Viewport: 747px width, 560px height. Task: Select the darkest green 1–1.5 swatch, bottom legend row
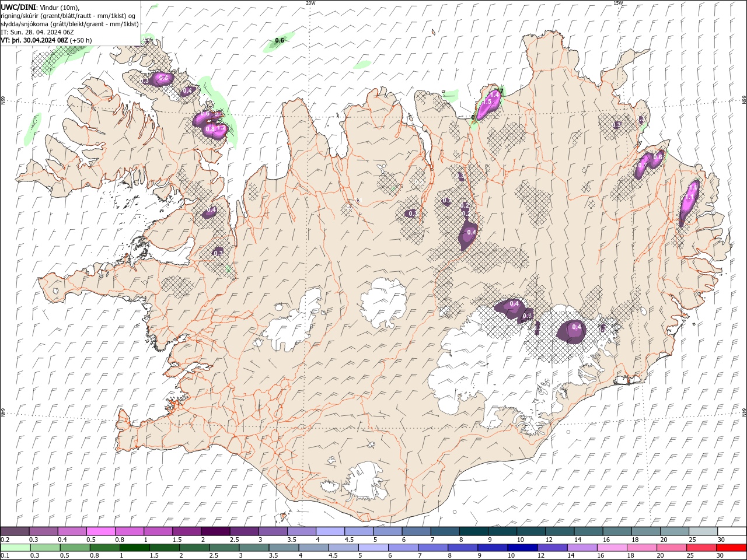135,548
